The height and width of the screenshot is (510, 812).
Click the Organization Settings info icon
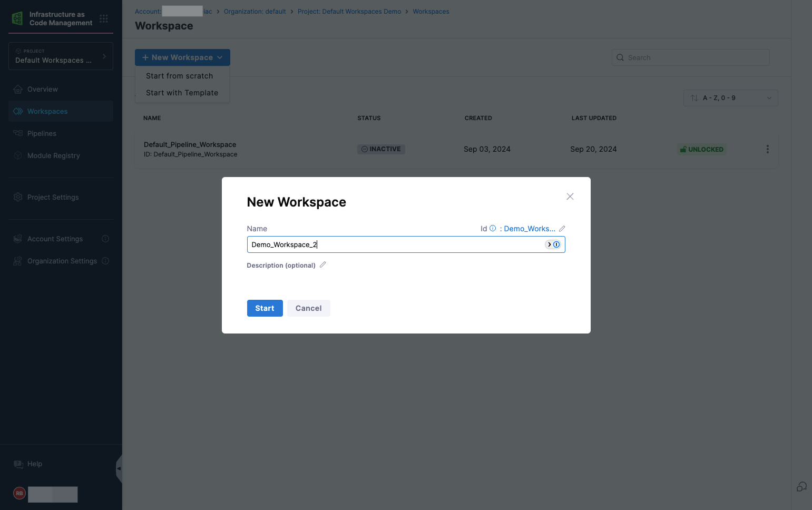coord(105,261)
